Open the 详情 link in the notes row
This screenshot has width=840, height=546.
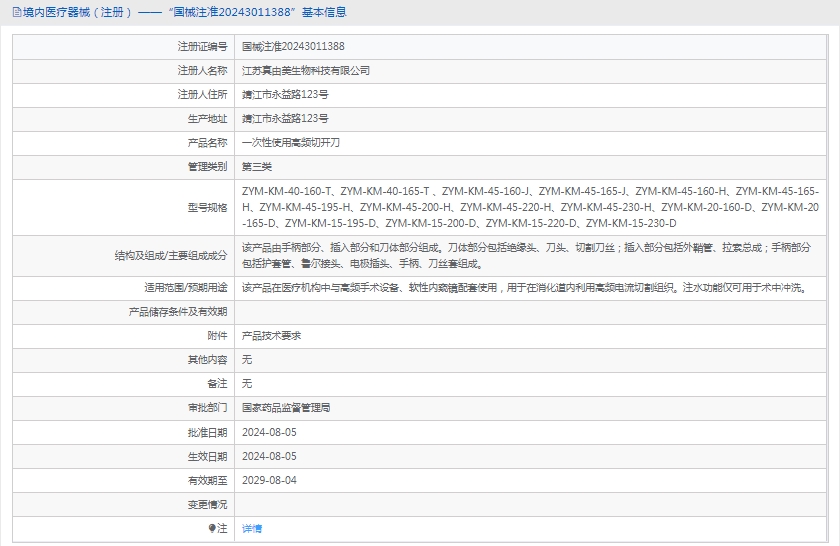pyautogui.click(x=252, y=528)
